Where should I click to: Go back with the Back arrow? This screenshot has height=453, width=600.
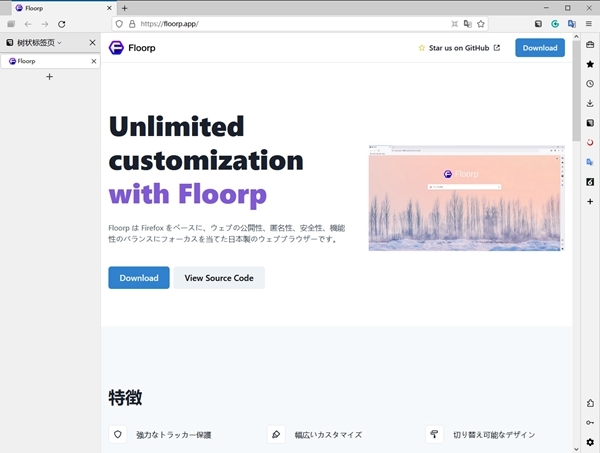pyautogui.click(x=28, y=24)
